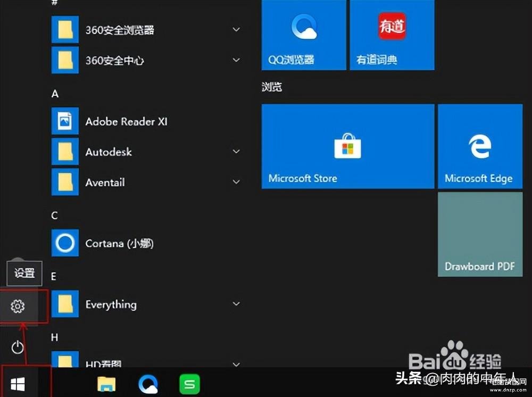The width and height of the screenshot is (532, 397).
Task: Open the Adobe Reader XI app
Action: coord(126,121)
